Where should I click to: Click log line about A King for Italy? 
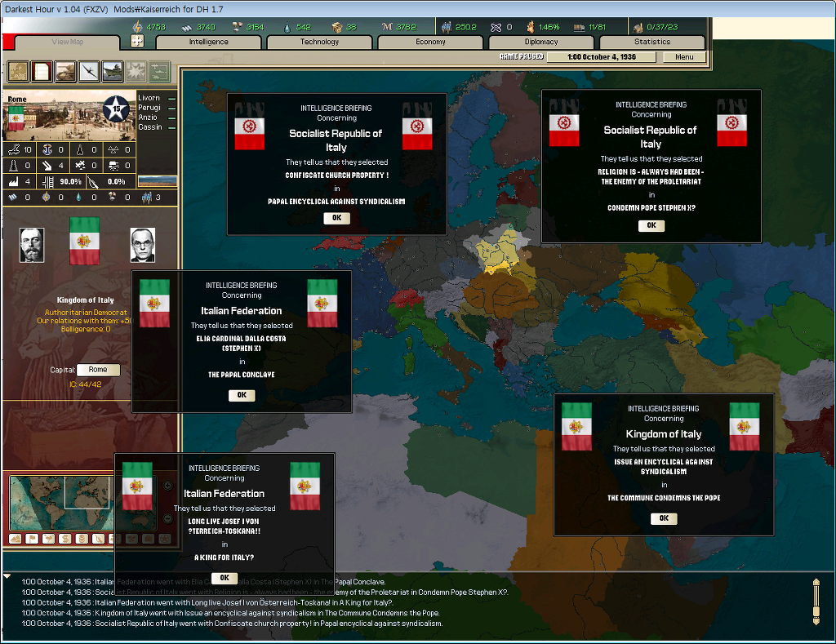point(207,602)
